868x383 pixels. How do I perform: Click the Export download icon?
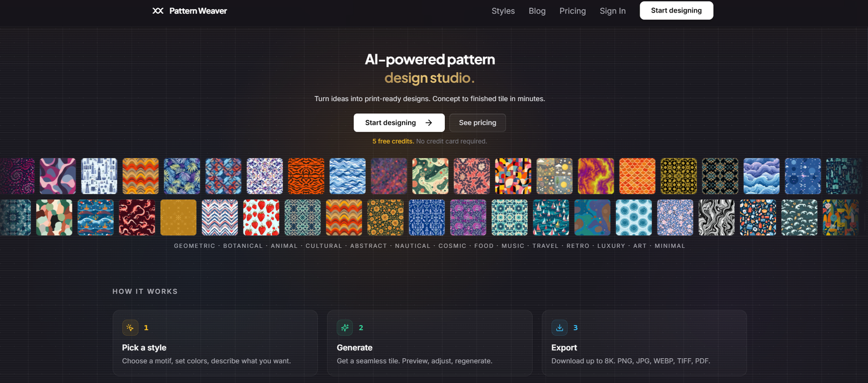coord(559,328)
